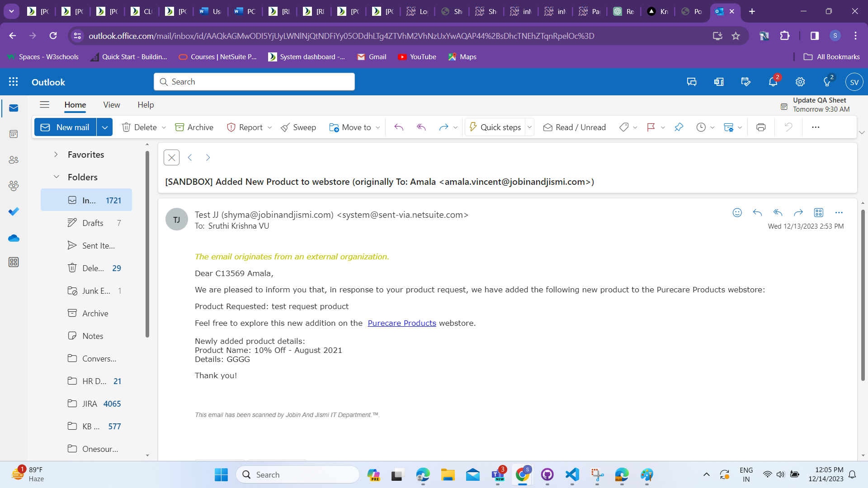Toggle Read / Unread on the message

click(574, 127)
